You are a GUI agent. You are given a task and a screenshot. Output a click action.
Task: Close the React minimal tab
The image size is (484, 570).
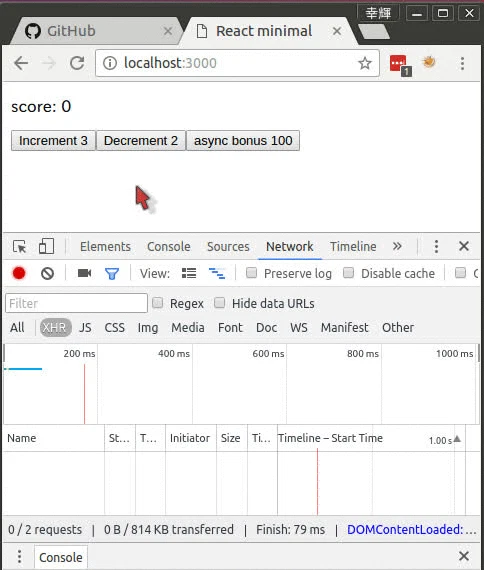click(x=337, y=31)
